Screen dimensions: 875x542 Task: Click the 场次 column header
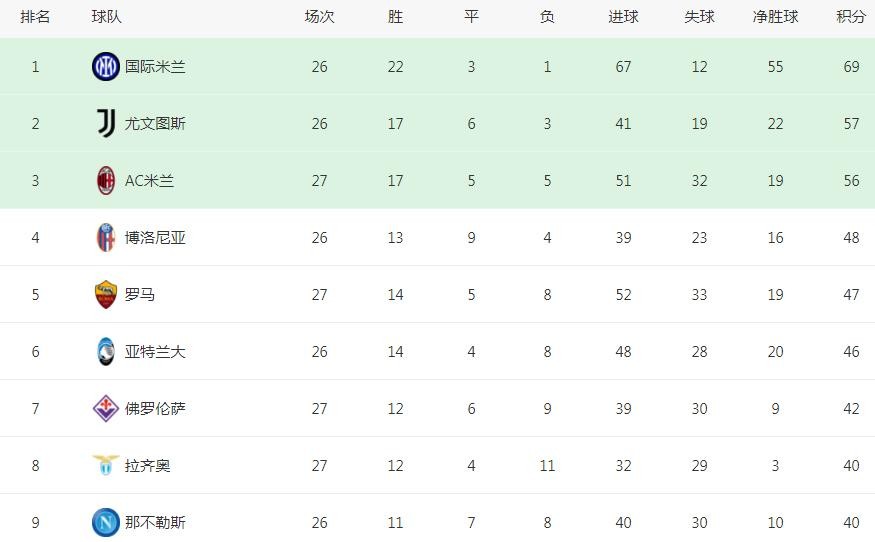tap(319, 17)
